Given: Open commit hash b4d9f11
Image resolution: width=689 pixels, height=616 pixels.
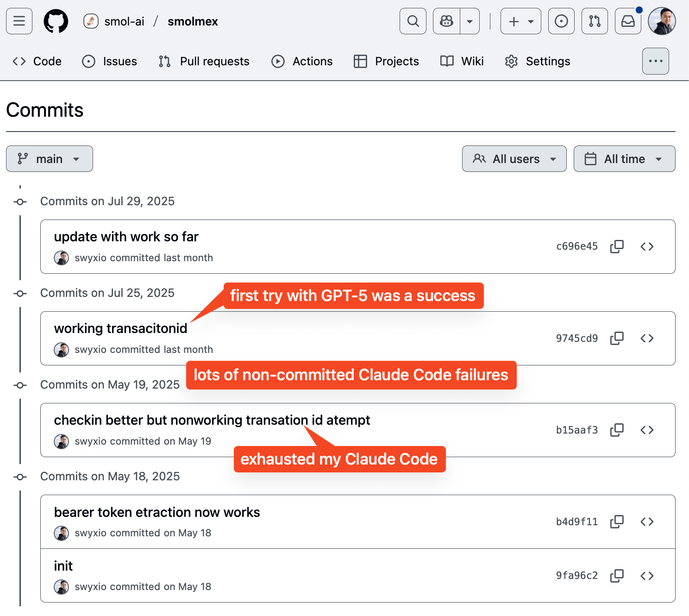Looking at the screenshot, I should [577, 522].
